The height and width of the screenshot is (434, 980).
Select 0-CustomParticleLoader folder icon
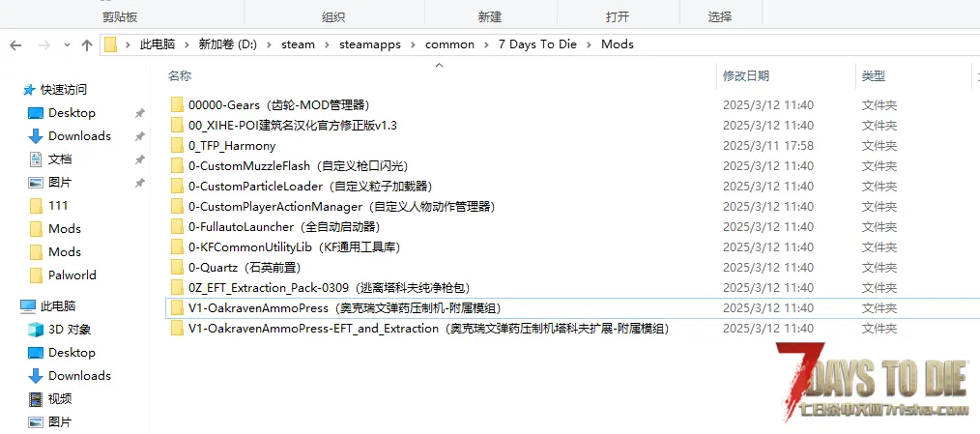coord(176,187)
